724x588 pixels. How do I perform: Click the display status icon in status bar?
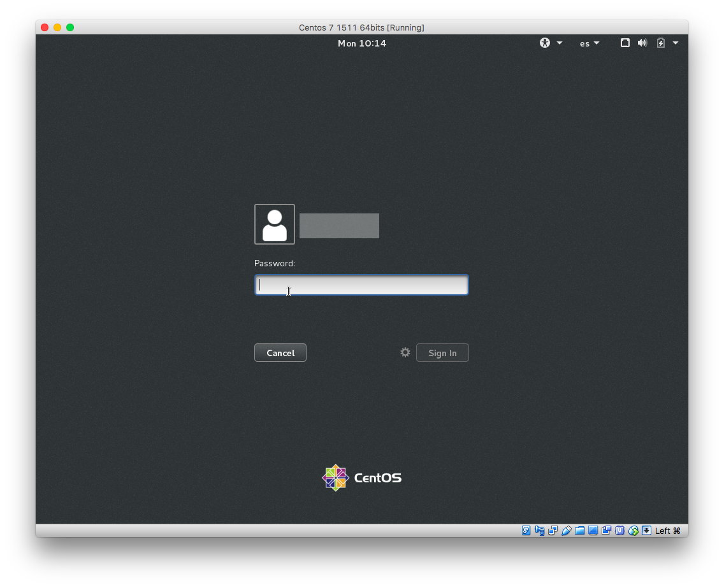pos(593,530)
